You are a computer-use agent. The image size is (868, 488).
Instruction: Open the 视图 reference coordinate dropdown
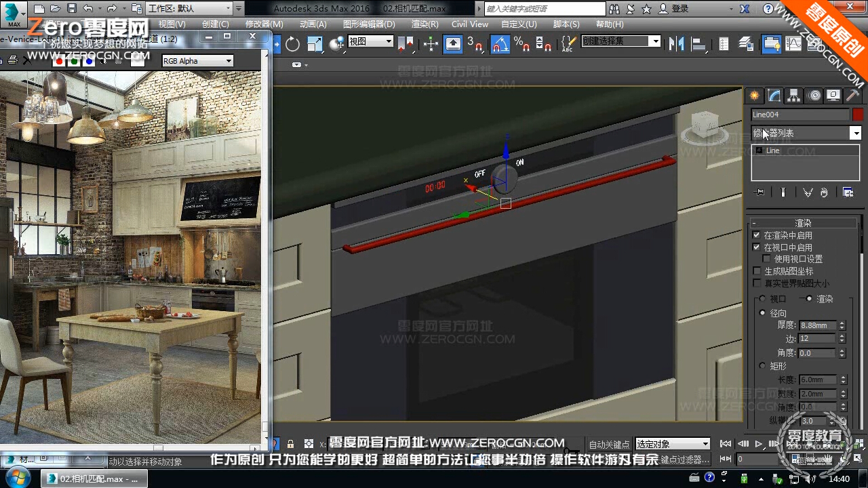click(x=370, y=41)
